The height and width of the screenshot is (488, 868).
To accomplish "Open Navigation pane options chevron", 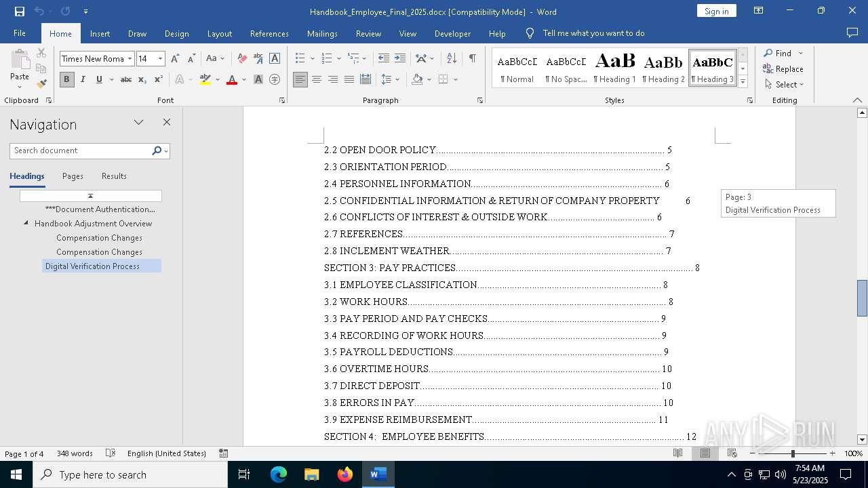I will click(138, 123).
